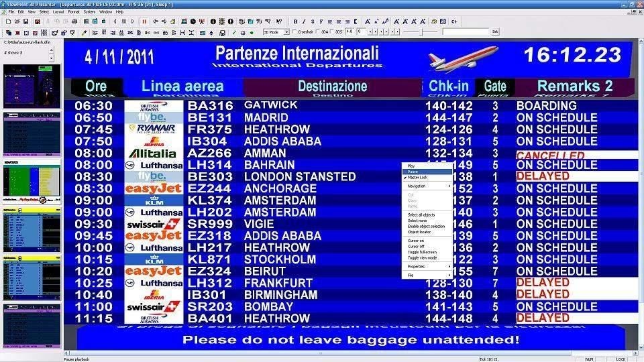The width and height of the screenshot is (644, 362).
Task: Decrease the shows count spinner
Action: pos(52,58)
